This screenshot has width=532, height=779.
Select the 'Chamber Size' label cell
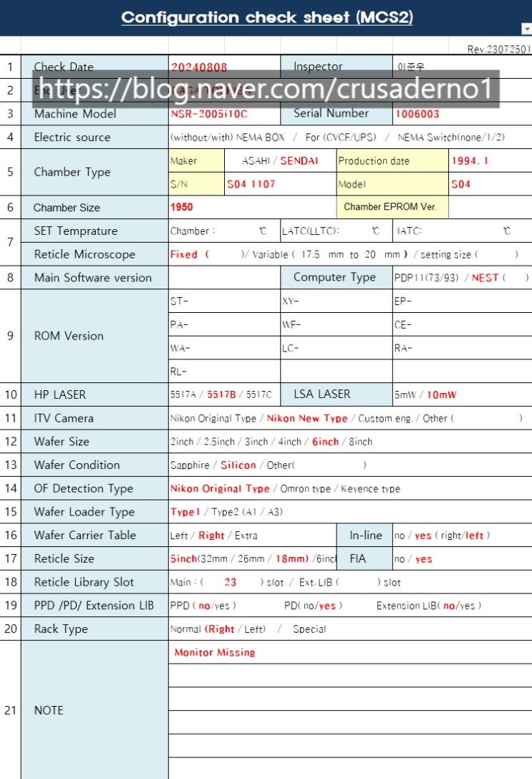pyautogui.click(x=95, y=207)
